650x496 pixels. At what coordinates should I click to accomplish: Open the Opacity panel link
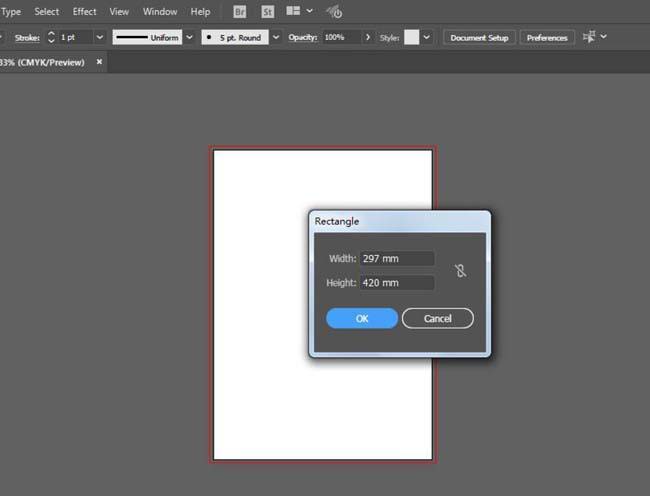coord(303,37)
